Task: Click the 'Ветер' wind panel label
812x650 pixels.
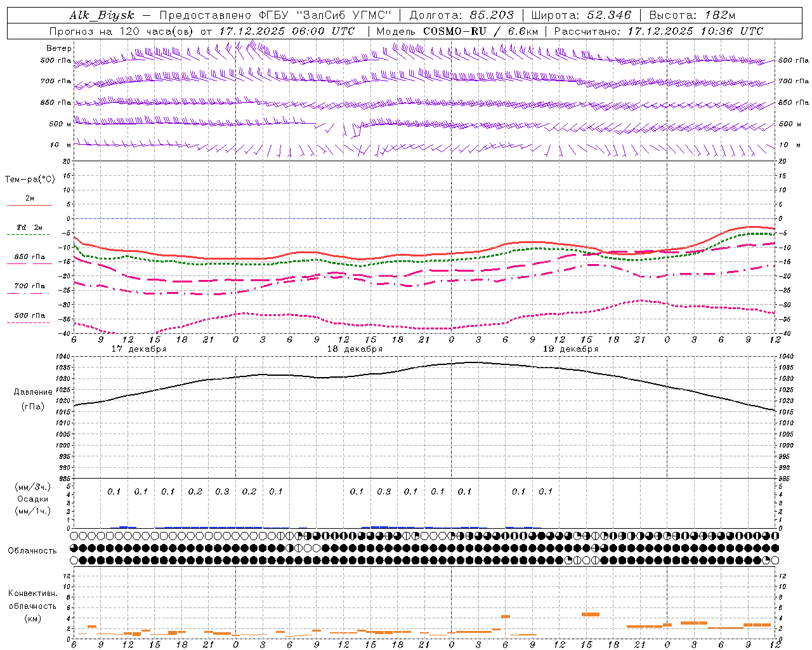Action: (x=59, y=48)
